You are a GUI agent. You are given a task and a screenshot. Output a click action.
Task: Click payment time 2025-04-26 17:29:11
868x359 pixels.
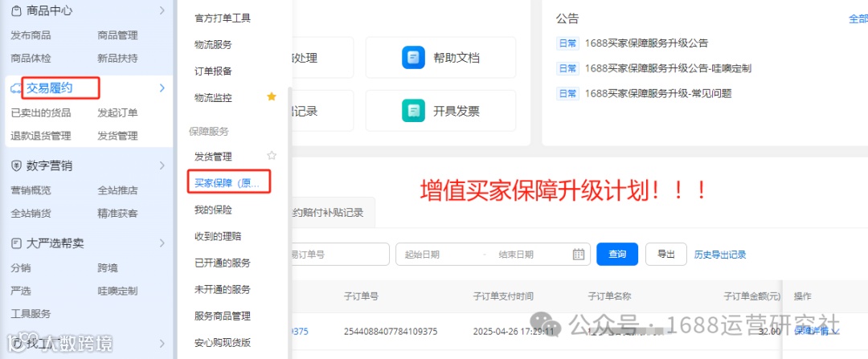pos(513,332)
